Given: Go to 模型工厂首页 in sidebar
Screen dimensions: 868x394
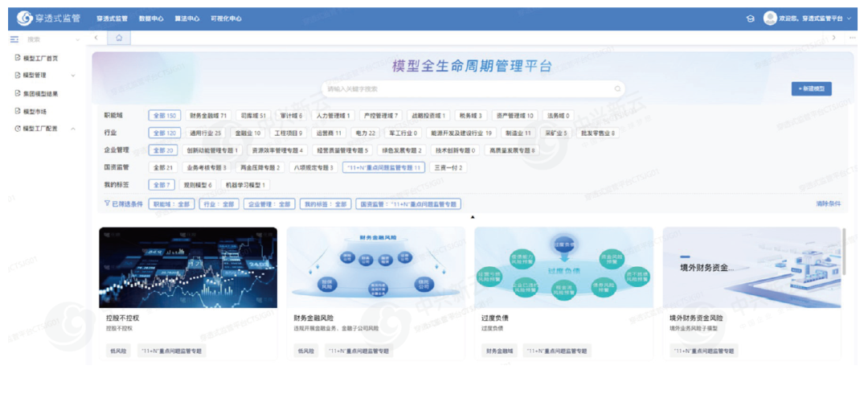Looking at the screenshot, I should coord(40,58).
